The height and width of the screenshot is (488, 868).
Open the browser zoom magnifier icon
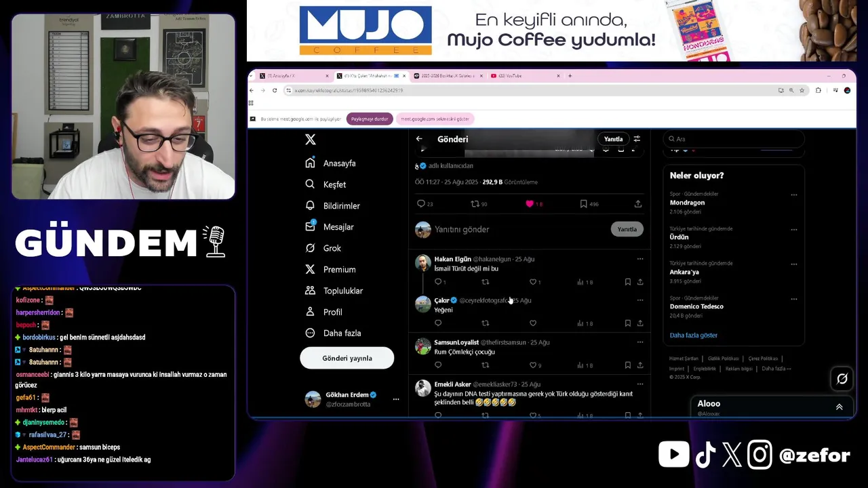(791, 90)
